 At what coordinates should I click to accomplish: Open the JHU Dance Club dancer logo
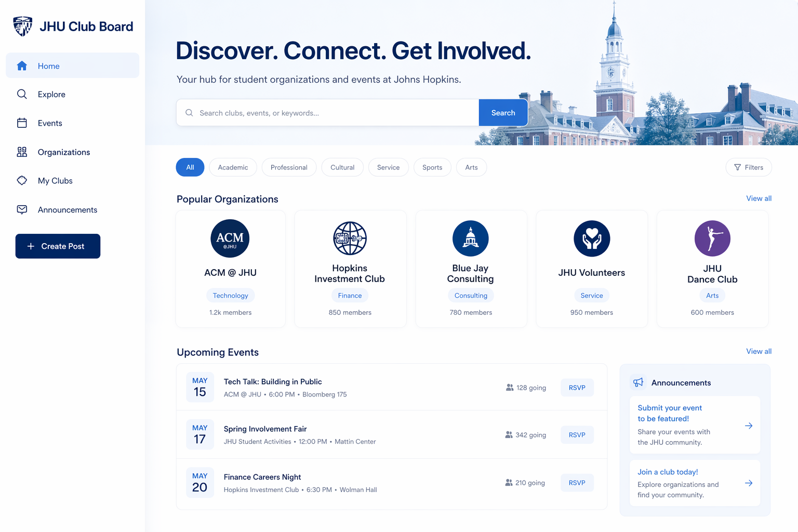712,238
